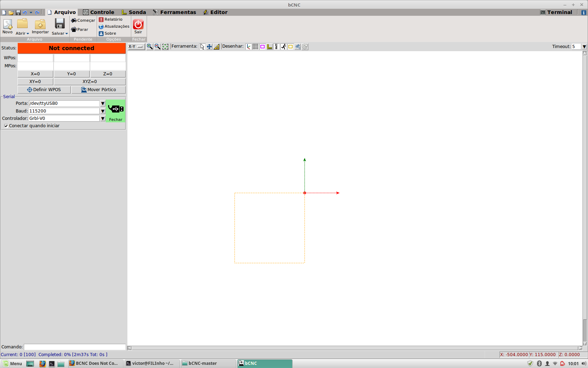588x368 pixels.
Task: Click the quick-access new-document icon
Action: (4, 13)
